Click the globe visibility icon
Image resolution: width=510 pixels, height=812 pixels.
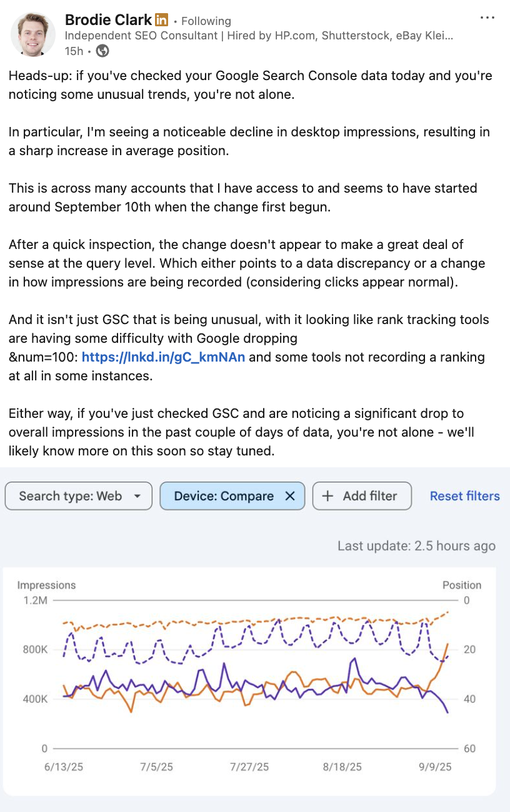(102, 51)
